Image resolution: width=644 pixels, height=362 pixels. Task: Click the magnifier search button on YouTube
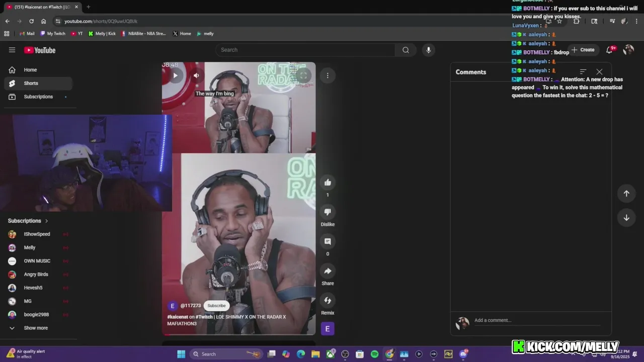click(x=406, y=50)
